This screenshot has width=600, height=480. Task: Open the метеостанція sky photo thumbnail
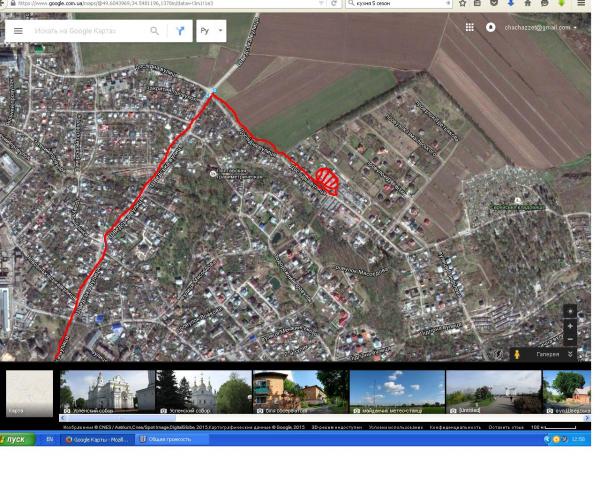point(397,392)
